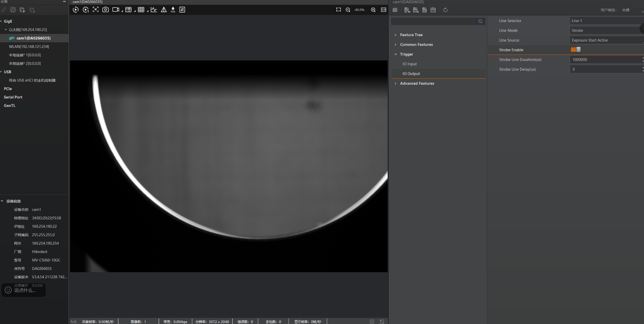The image size is (644, 324).
Task: Start video recording with the camcorder icon
Action: 116,10
